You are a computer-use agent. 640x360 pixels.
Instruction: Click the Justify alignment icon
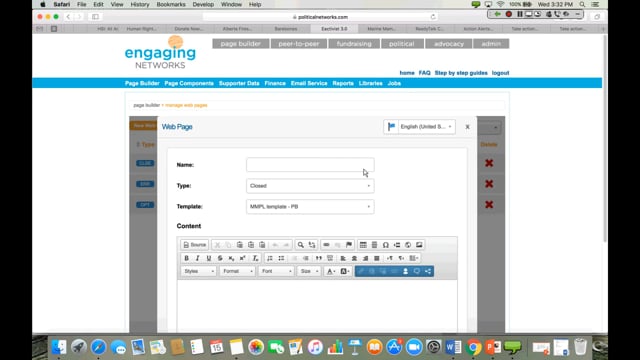tap(377, 258)
